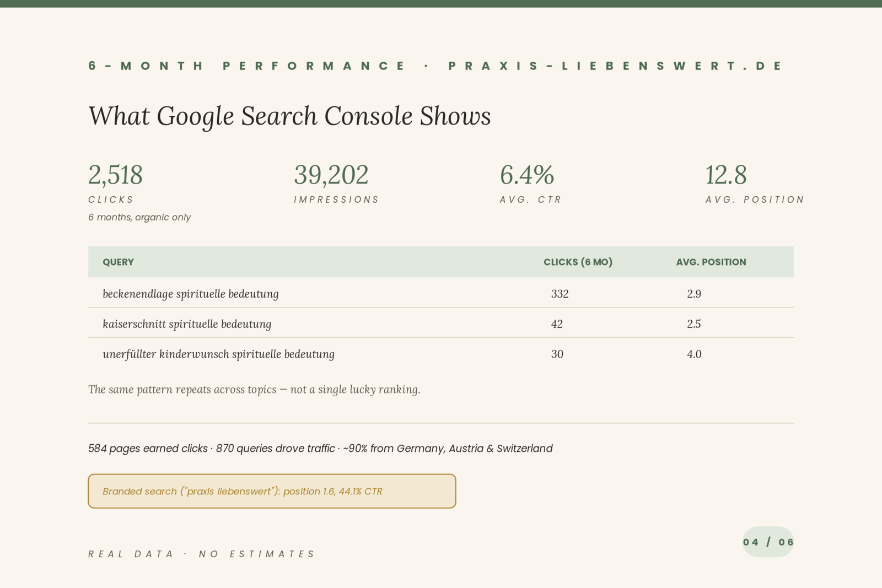The image size is (882, 588).
Task: Select the title "What Google Search Console Shows"
Action: click(x=289, y=116)
